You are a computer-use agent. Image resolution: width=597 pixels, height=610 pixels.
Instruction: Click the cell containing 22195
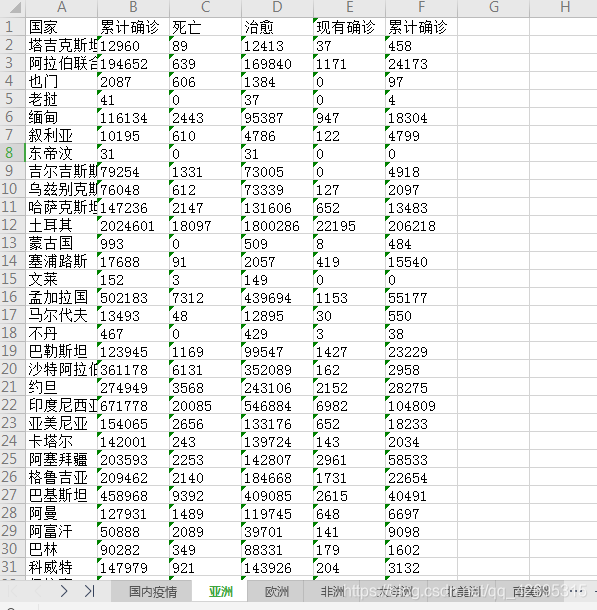[349, 225]
